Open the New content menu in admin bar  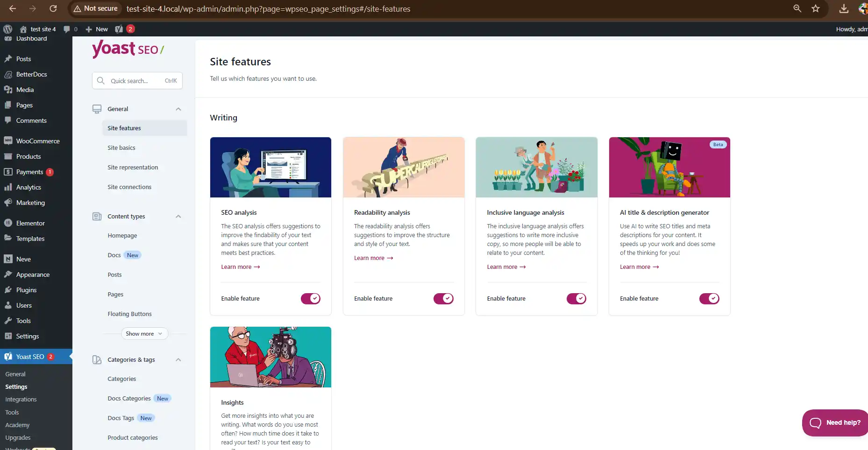pos(97,29)
